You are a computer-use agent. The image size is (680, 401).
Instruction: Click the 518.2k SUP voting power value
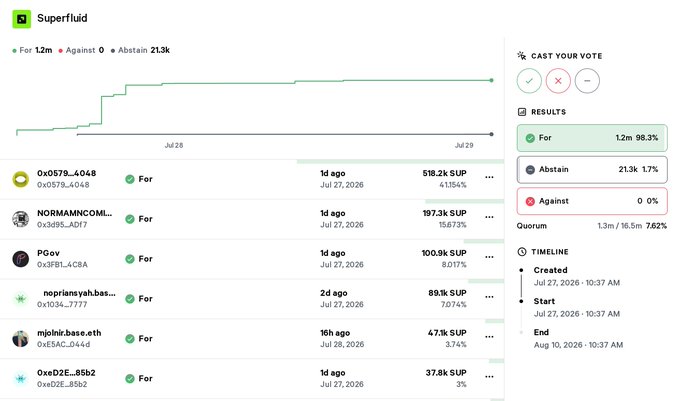(445, 173)
